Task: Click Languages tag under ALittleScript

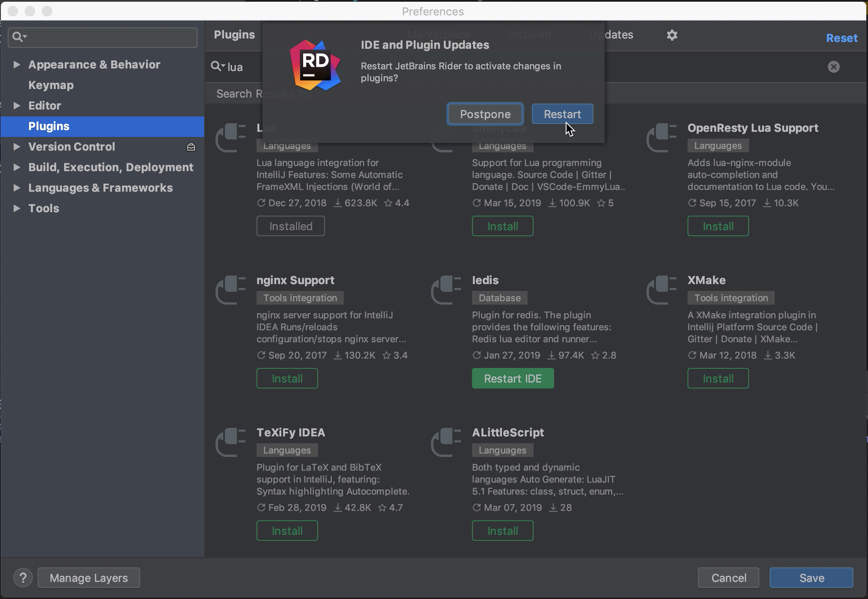Action: pyautogui.click(x=502, y=450)
